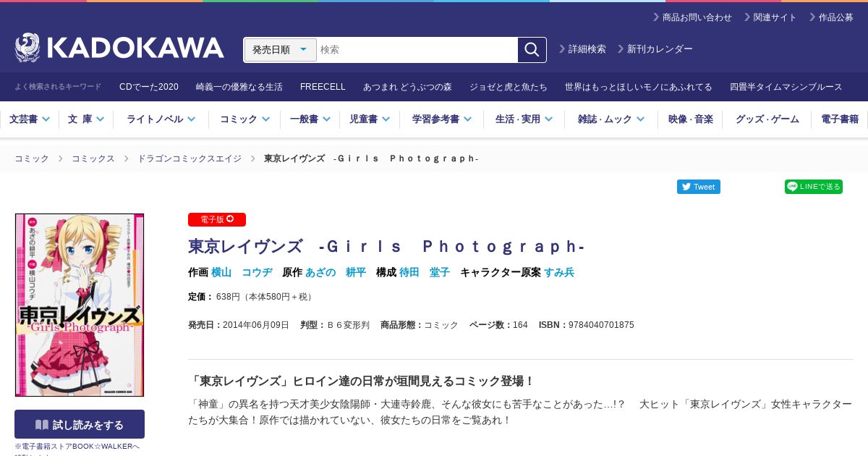Click the book title heading
Screen dimensions: 868x456
(x=386, y=247)
